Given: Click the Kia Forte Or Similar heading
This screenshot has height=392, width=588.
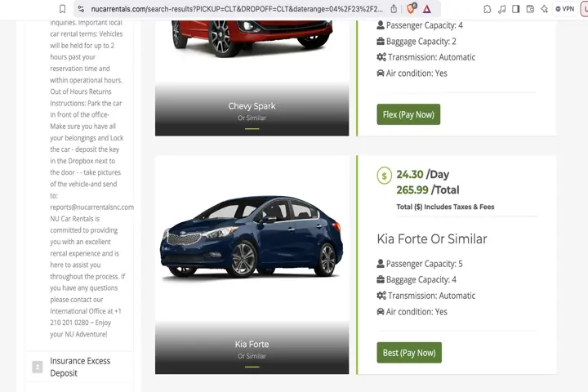Looking at the screenshot, I should [x=432, y=239].
